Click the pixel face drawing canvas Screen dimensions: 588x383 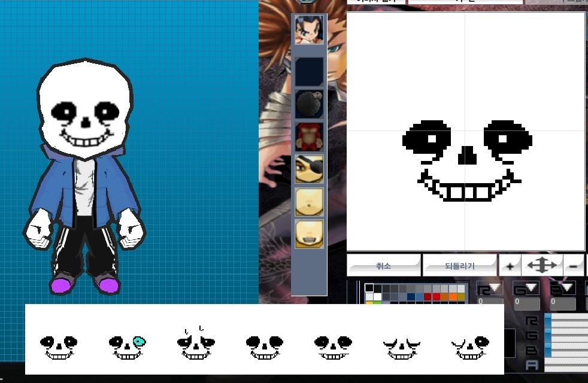[465, 131]
